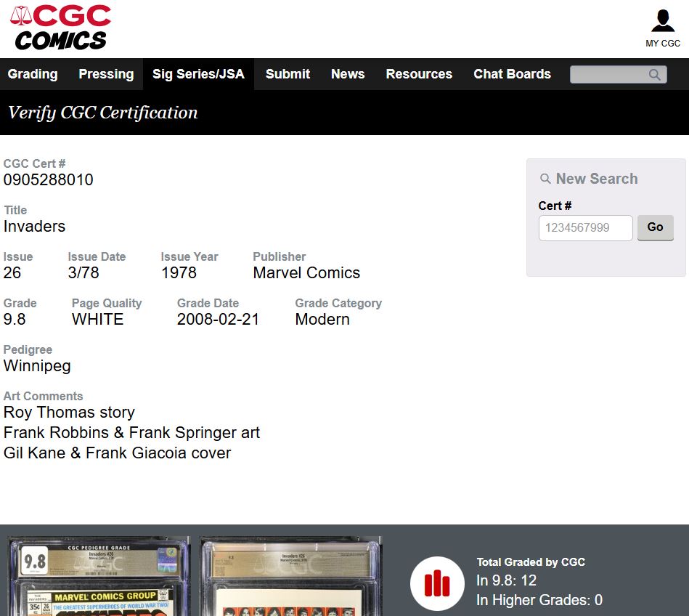This screenshot has height=616, width=689.
Task: Open the Submit menu
Action: [x=288, y=74]
